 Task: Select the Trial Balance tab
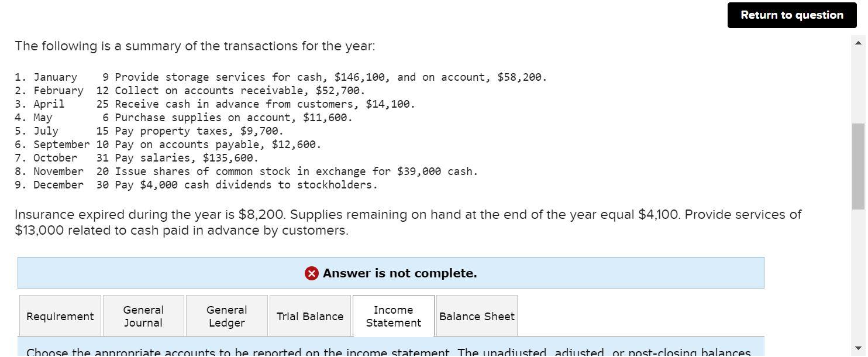pos(309,316)
